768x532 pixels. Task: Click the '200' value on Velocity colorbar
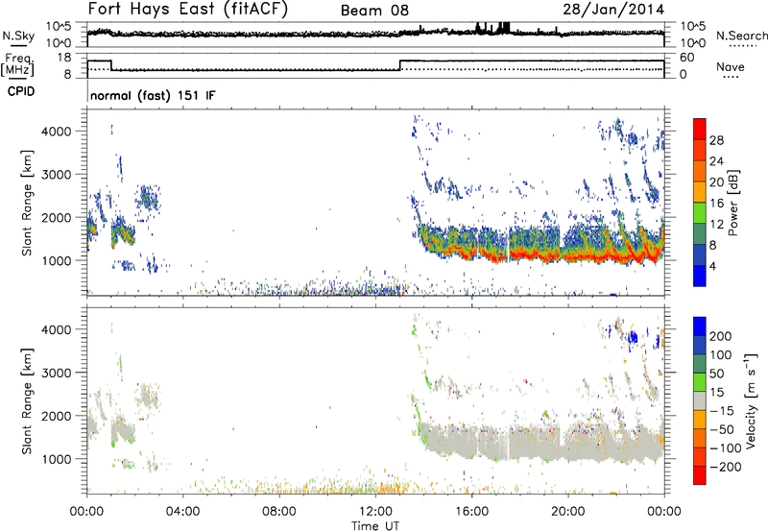pos(721,336)
